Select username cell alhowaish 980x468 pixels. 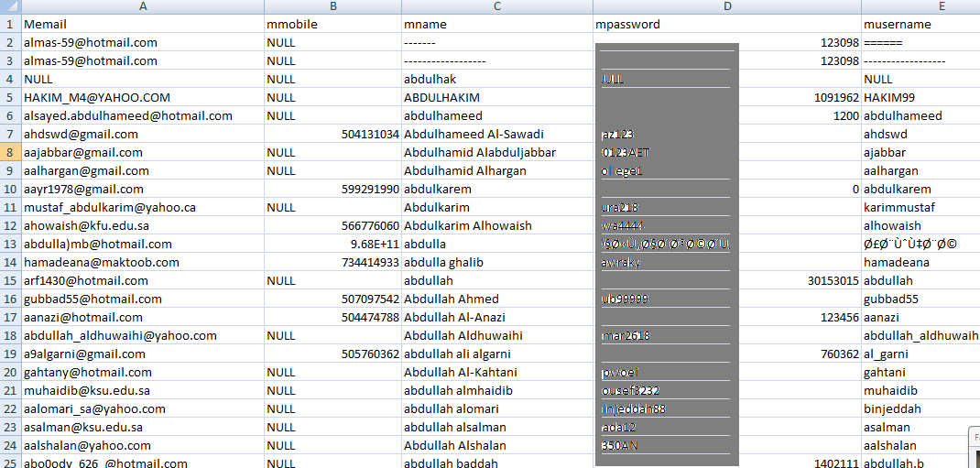click(x=920, y=226)
